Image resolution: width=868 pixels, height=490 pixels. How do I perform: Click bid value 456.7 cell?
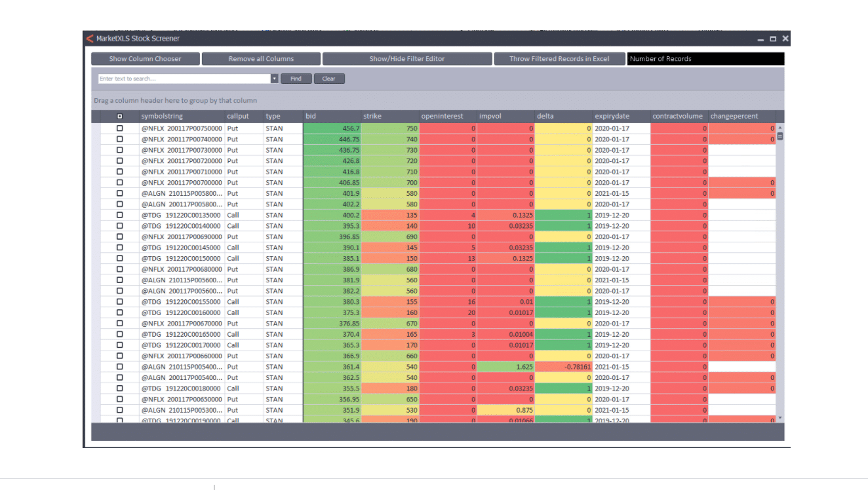click(x=332, y=128)
